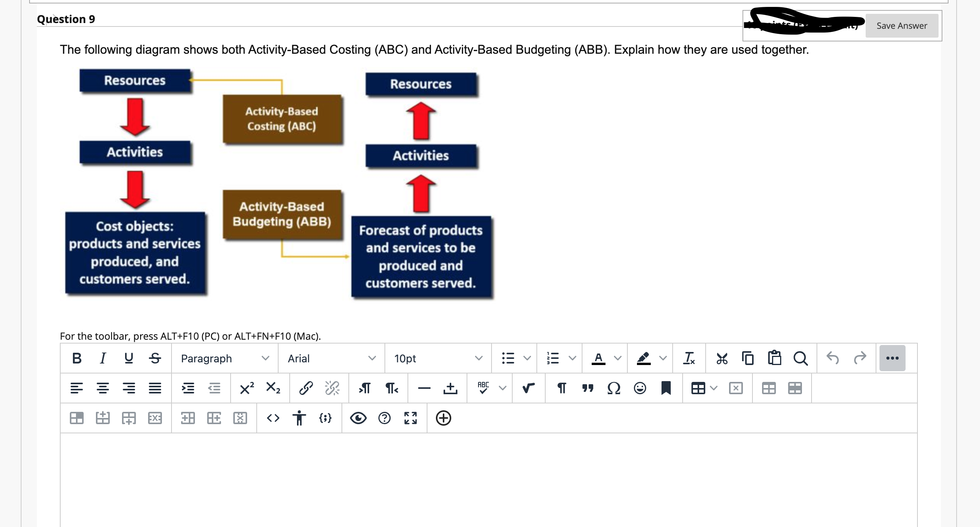Screen dimensions: 980x527
Task: Insert special character omega symbol
Action: (x=614, y=388)
